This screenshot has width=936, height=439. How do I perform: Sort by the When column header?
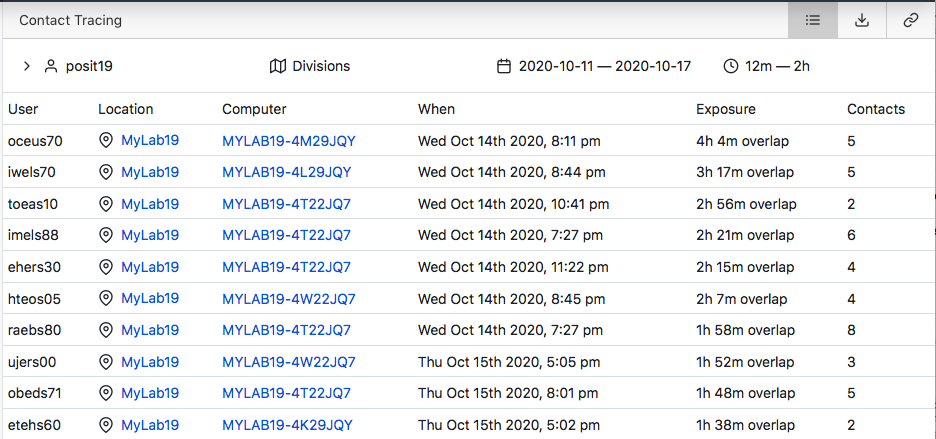click(x=436, y=109)
